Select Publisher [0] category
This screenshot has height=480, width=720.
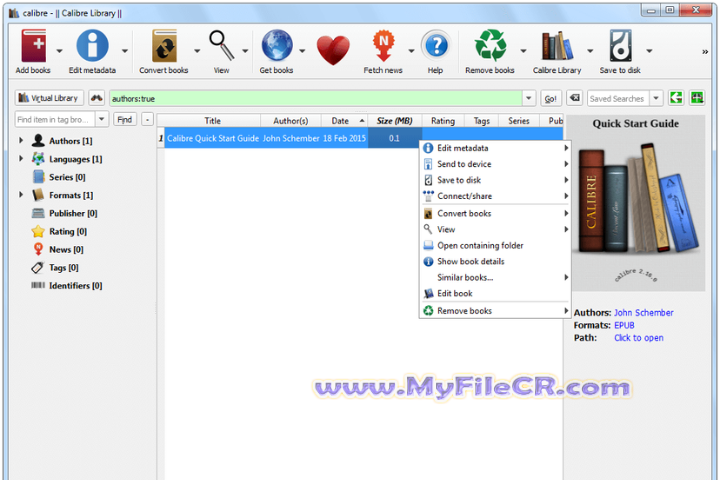point(73,213)
